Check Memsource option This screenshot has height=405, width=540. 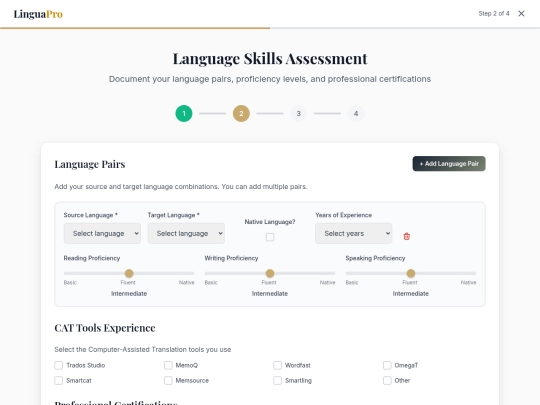point(168,380)
